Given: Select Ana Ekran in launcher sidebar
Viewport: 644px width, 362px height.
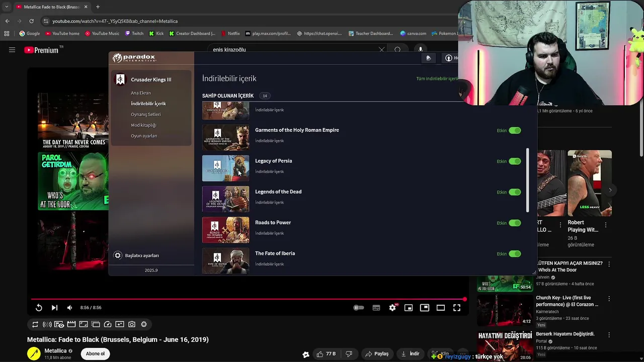Looking at the screenshot, I should tap(141, 93).
